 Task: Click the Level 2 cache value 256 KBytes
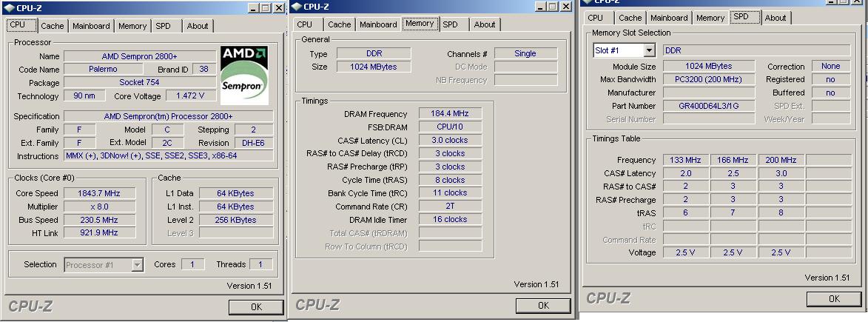[236, 219]
